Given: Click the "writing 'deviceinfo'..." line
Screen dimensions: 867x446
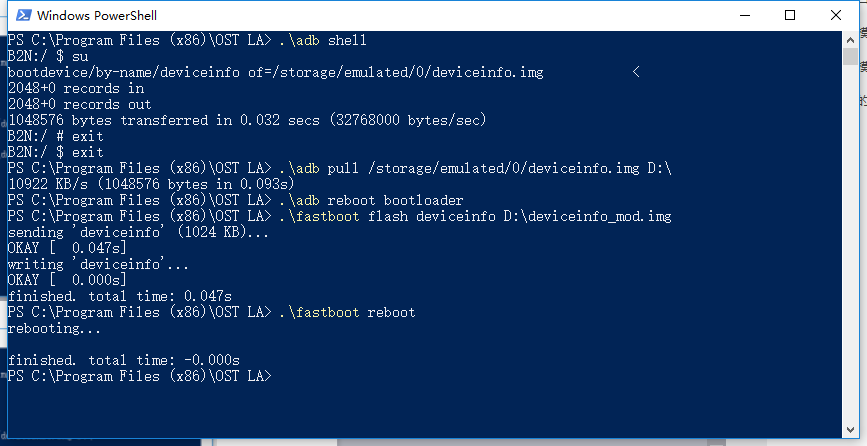Looking at the screenshot, I should tap(98, 264).
